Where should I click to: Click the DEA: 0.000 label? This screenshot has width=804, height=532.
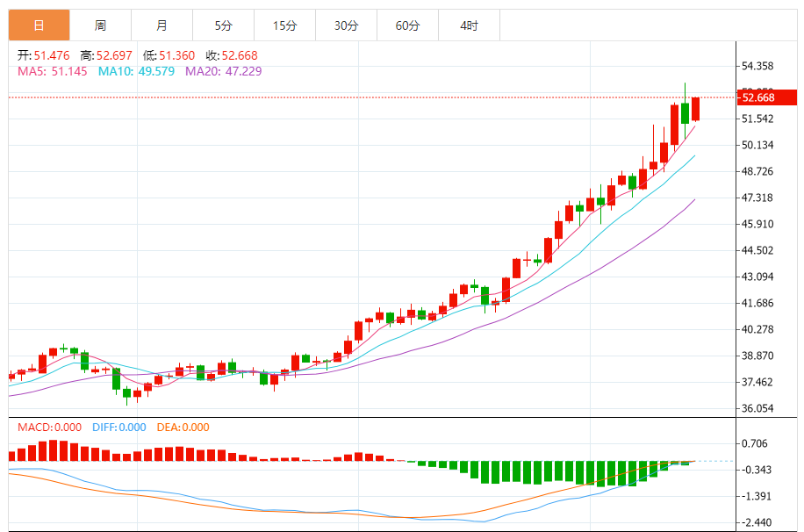tap(183, 428)
